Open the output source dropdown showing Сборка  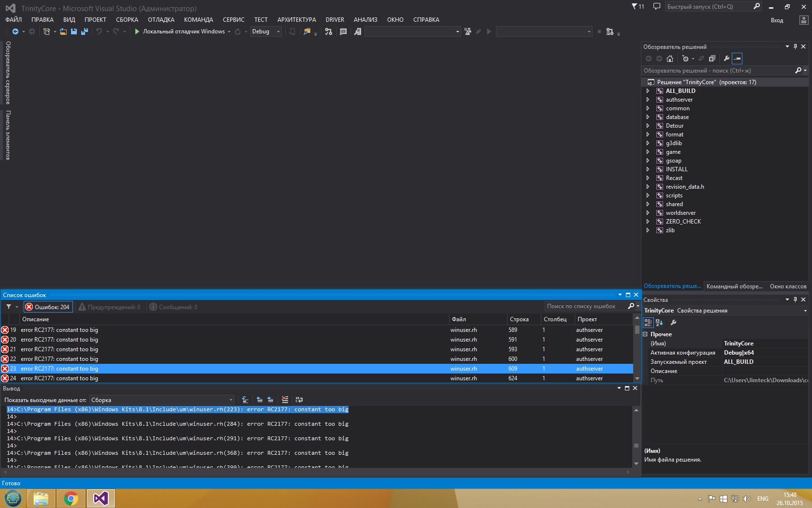pos(162,400)
